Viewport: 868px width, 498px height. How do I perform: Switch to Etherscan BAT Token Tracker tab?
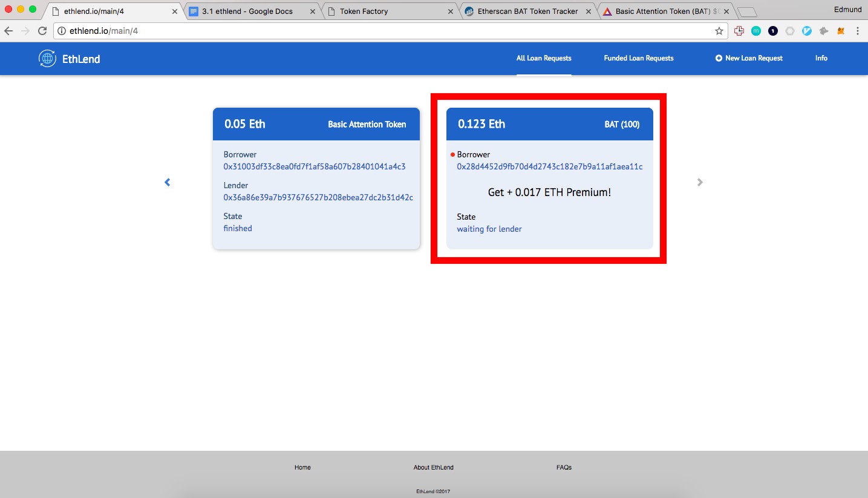click(x=528, y=11)
